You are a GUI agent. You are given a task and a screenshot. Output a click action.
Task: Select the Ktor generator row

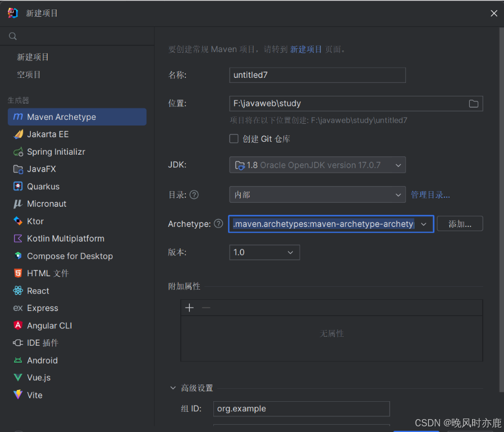(x=77, y=221)
